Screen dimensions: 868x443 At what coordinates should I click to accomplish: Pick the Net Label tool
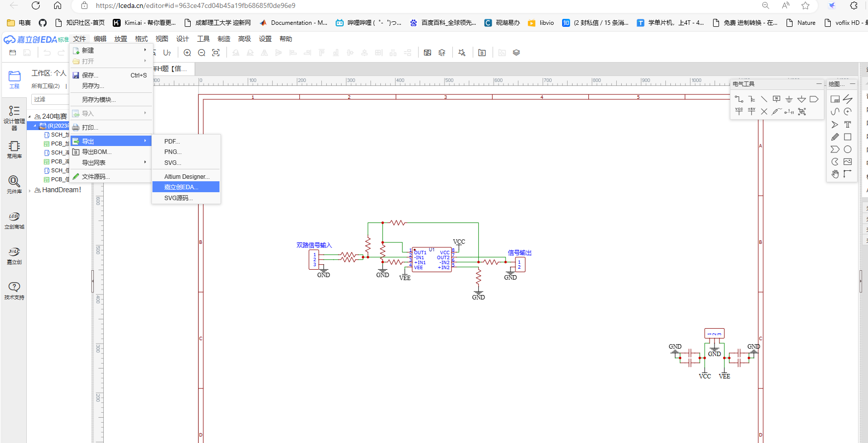tap(776, 99)
